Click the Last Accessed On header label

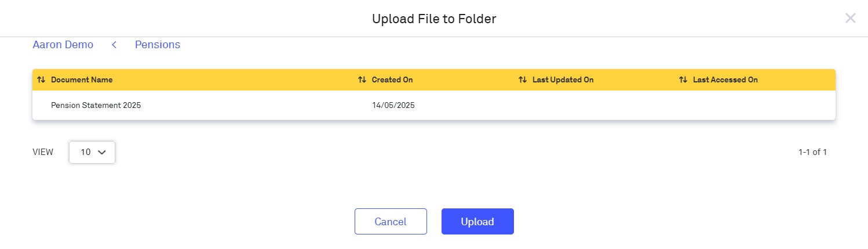pos(725,80)
